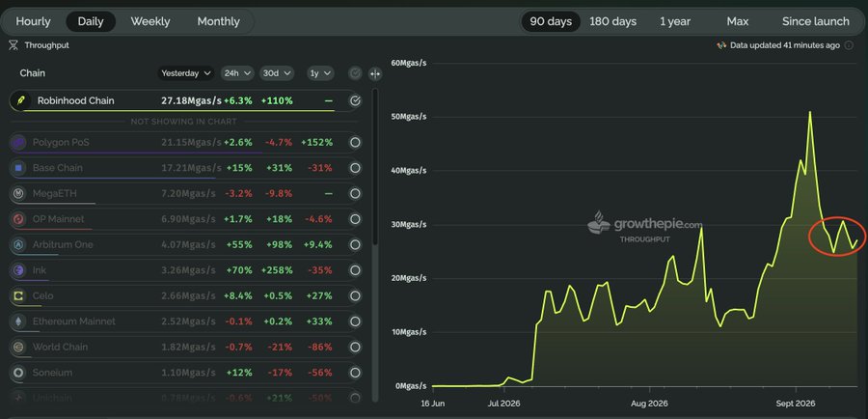Screen dimensions: 868x419
Task: Click the Celo 2.66Mgas/s value
Action: click(x=188, y=296)
